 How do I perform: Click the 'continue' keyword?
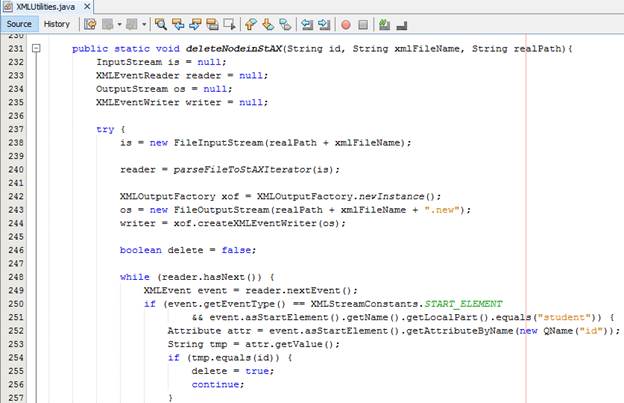click(215, 384)
